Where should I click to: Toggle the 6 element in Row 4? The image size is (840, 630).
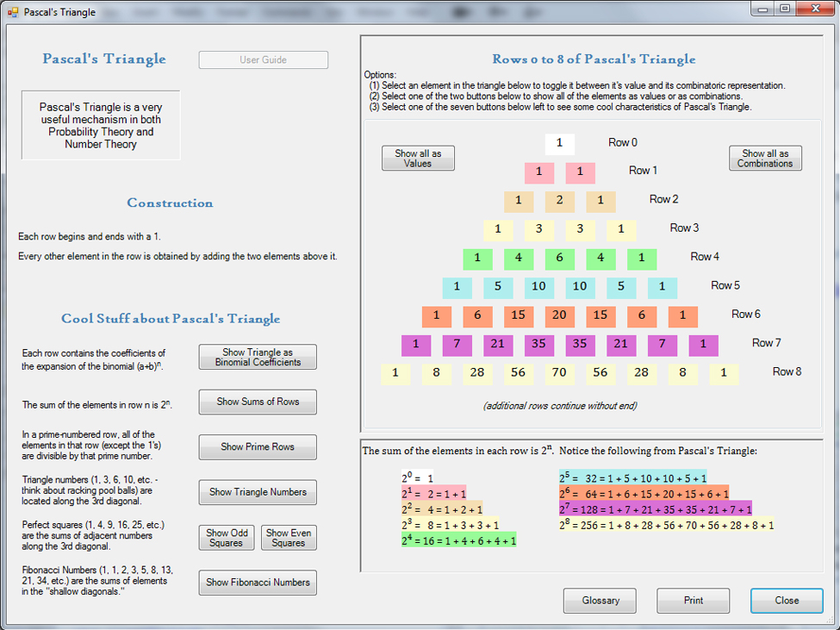point(559,259)
